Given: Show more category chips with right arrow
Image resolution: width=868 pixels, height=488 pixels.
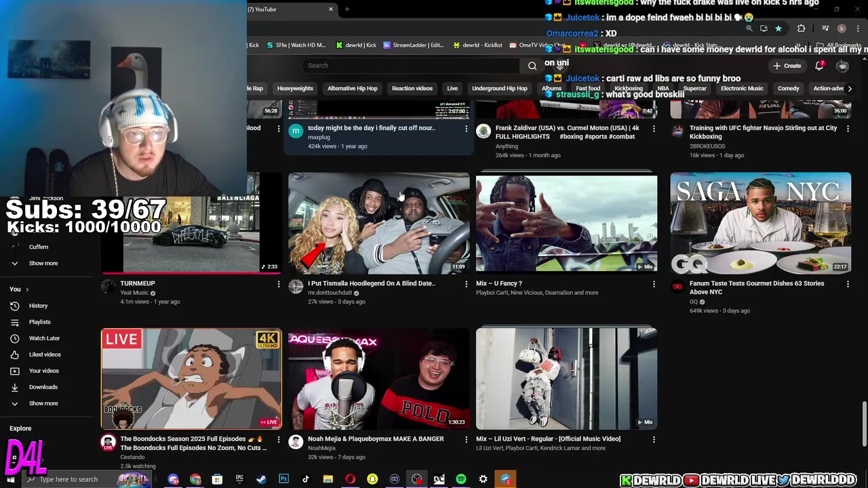Looking at the screenshot, I should [850, 89].
